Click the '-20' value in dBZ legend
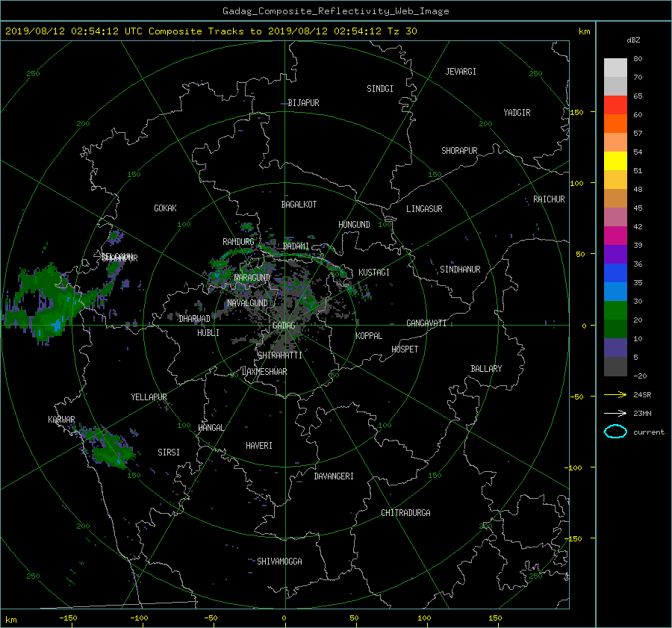 point(640,376)
